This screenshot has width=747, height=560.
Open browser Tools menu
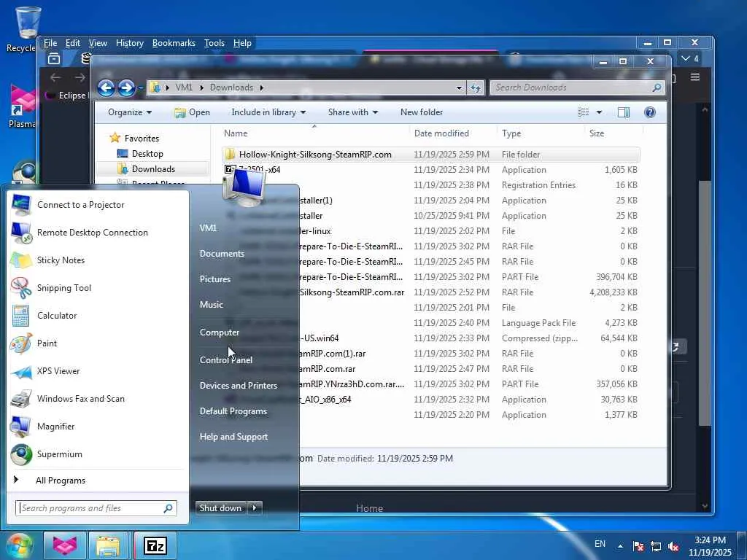click(214, 43)
